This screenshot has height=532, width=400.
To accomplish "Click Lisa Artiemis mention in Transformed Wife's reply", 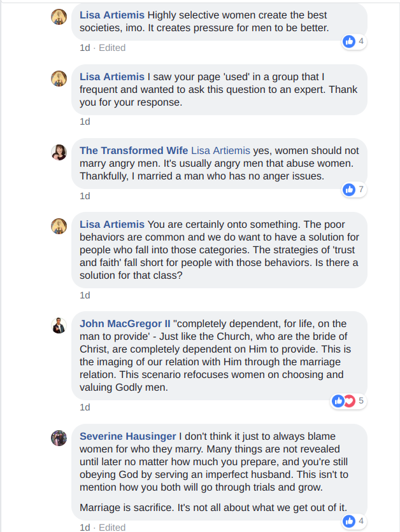I will (x=220, y=151).
